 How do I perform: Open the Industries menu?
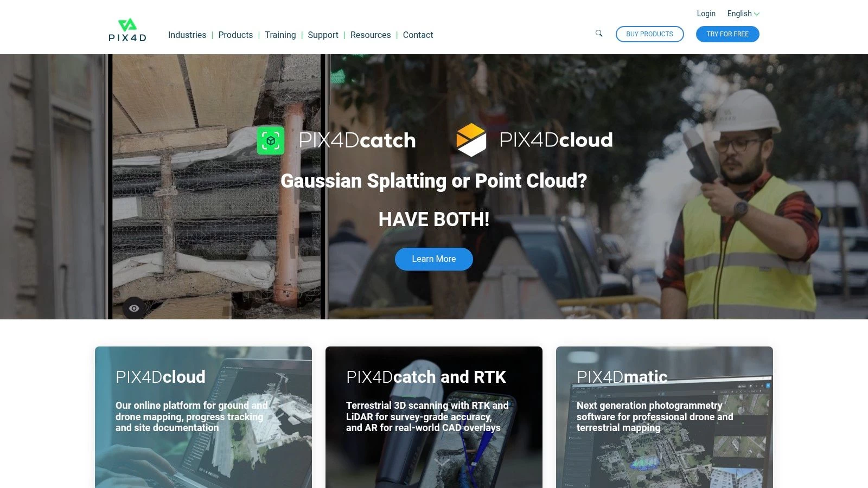point(187,35)
